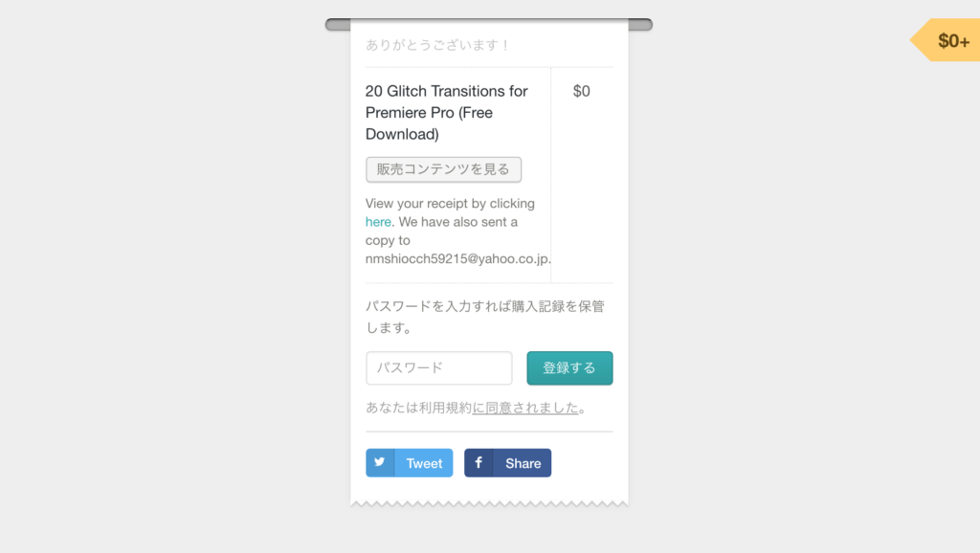Viewport: 980px width, 553px height.
Task: Open the に同意されました terms link
Action: 525,408
